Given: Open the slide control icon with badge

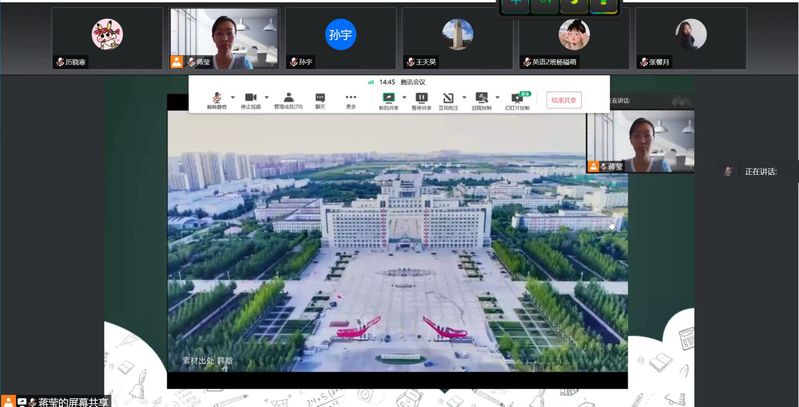Looking at the screenshot, I should click(517, 98).
